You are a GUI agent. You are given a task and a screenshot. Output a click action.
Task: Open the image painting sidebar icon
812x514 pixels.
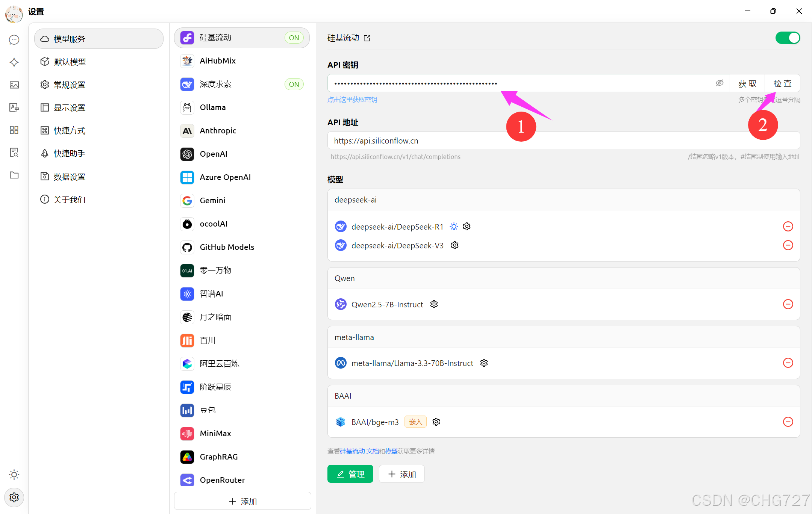click(14, 85)
